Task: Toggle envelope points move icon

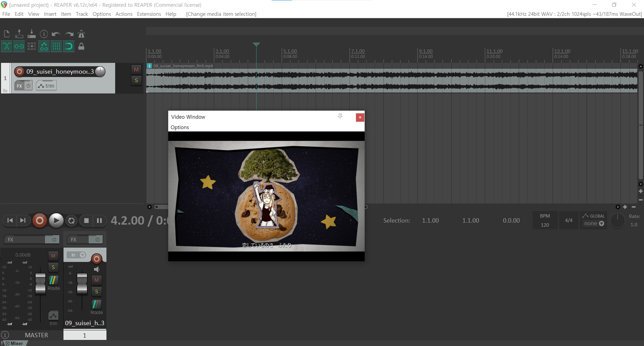Action: coord(44,46)
